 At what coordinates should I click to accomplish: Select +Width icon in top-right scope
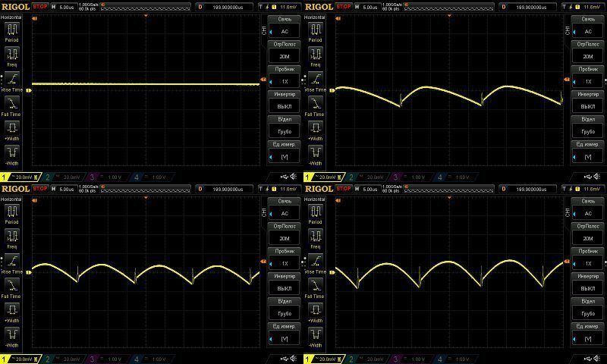(x=316, y=127)
